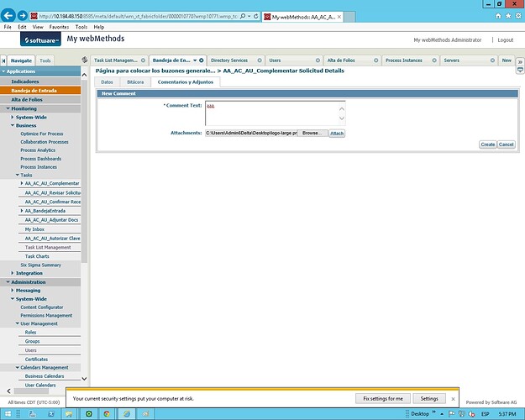Viewport: 525px width, 420px height.
Task: Open the File menu
Action: [x=8, y=27]
